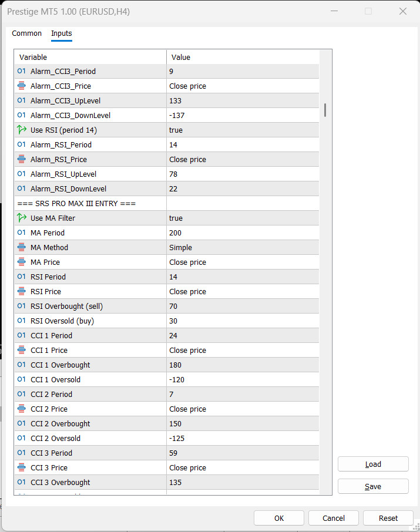Image resolution: width=420 pixels, height=532 pixels.
Task: Click the enum icon beside RSI Price
Action: [x=21, y=291]
